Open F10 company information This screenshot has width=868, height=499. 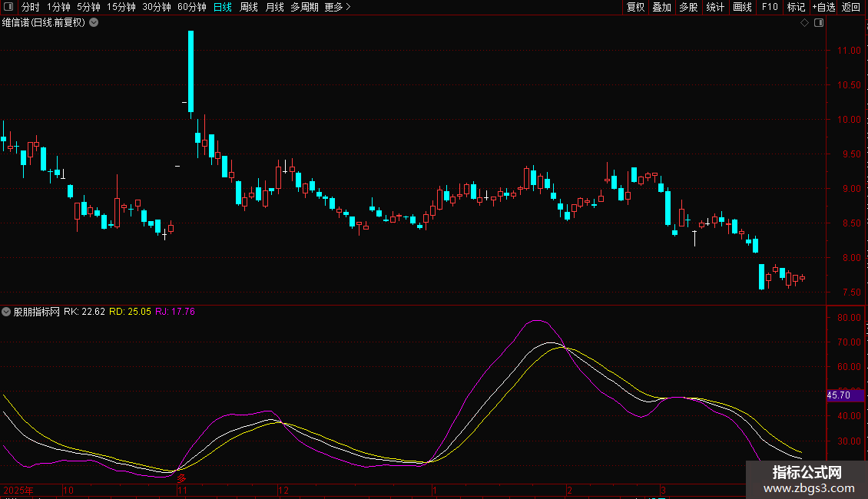770,7
